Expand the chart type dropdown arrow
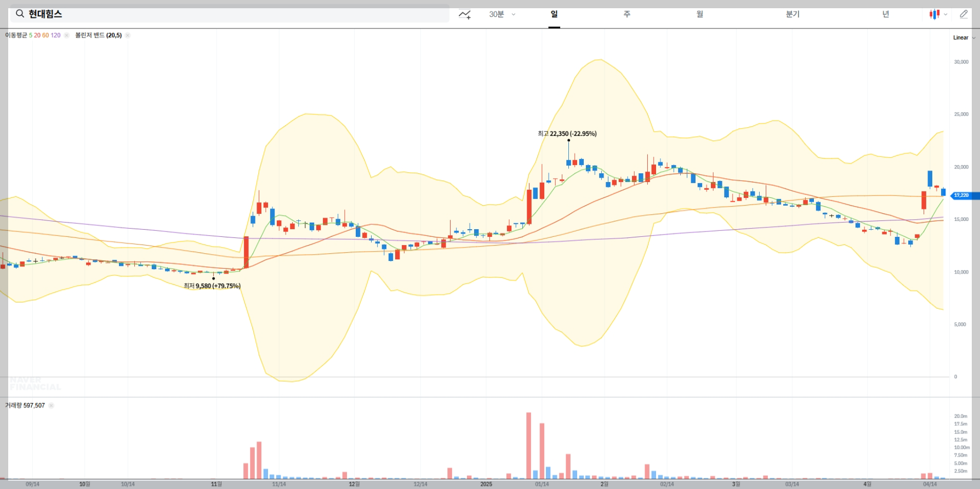The width and height of the screenshot is (980, 489). (945, 15)
